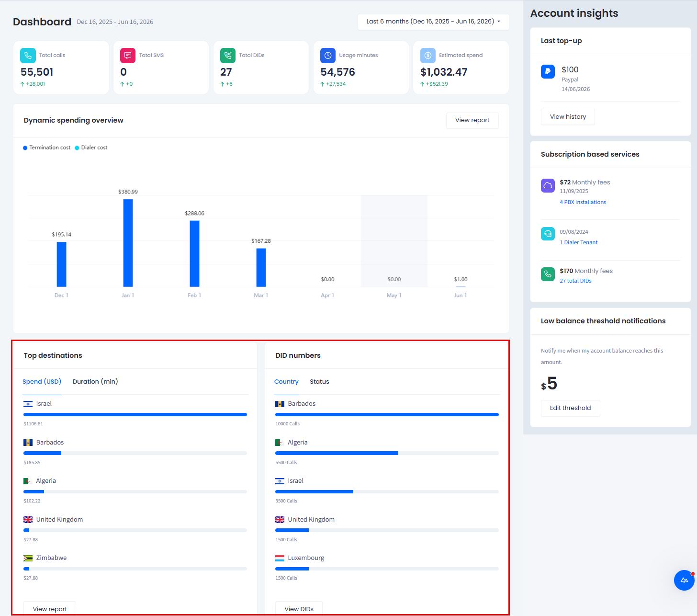Click the Dialer Tenant headset icon
The image size is (697, 616).
click(548, 234)
